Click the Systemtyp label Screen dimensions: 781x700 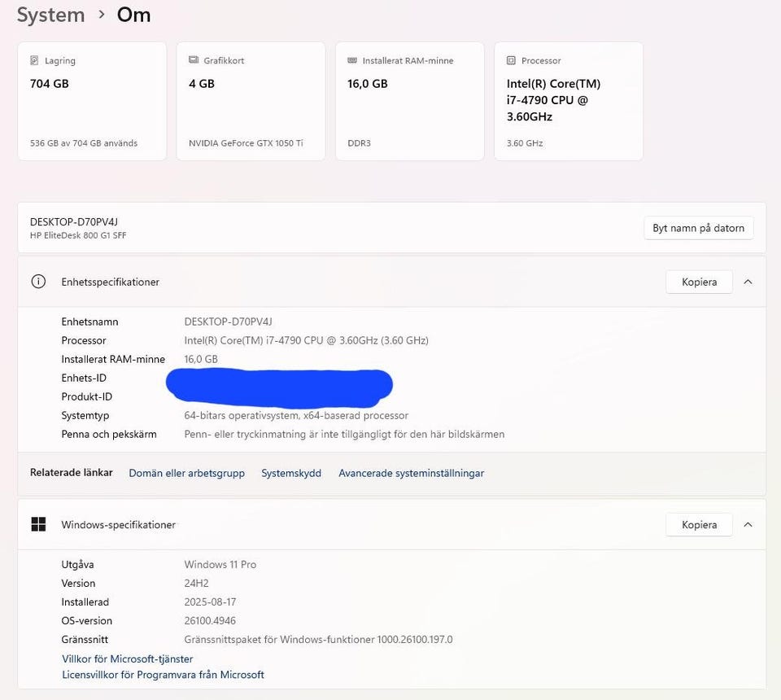[x=85, y=415]
